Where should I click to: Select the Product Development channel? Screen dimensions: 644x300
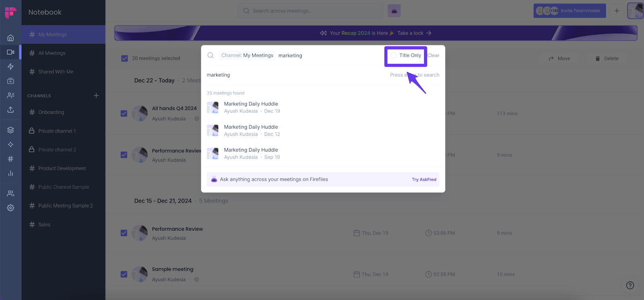(x=62, y=168)
